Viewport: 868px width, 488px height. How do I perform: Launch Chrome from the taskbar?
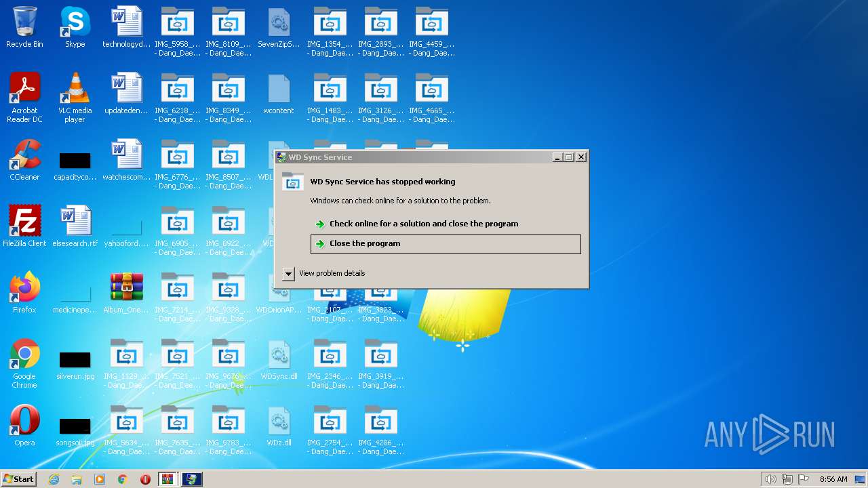coord(123,479)
